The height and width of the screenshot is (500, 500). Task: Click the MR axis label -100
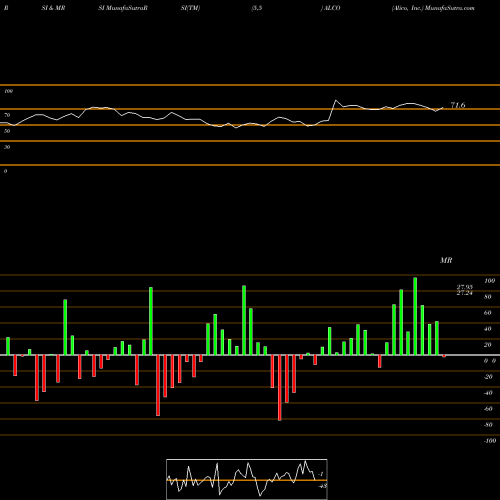[490, 441]
